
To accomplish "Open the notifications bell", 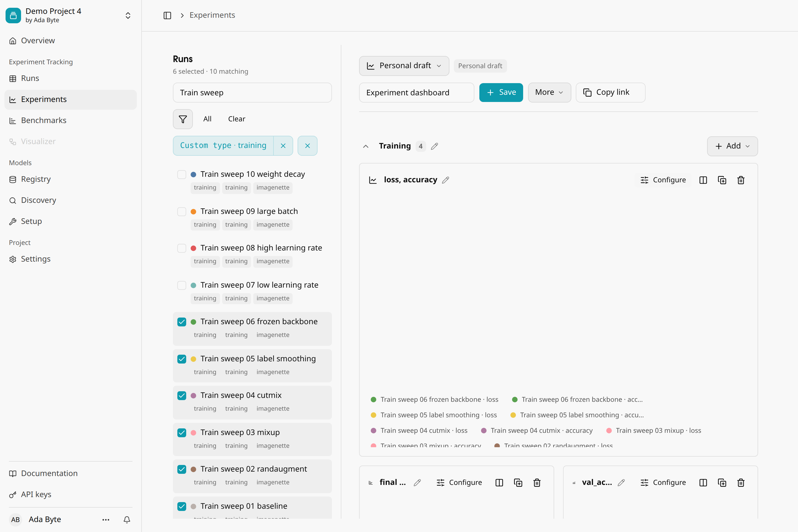I will tap(127, 520).
